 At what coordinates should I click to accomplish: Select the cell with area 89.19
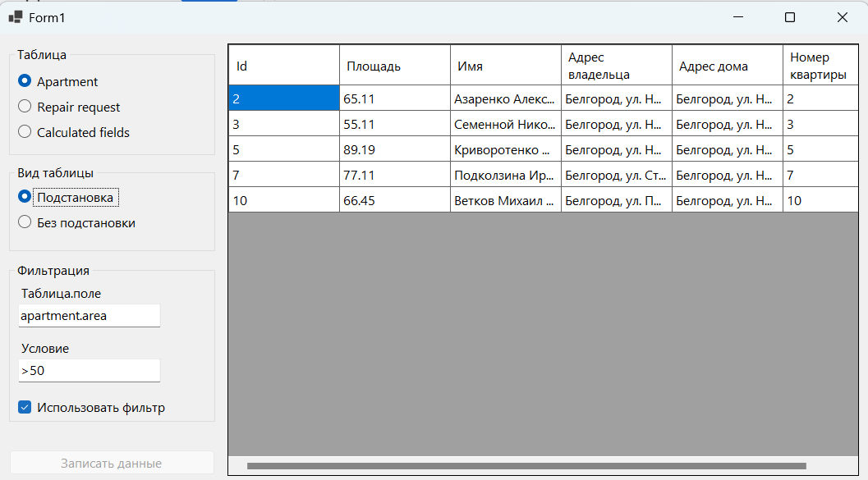tap(395, 149)
